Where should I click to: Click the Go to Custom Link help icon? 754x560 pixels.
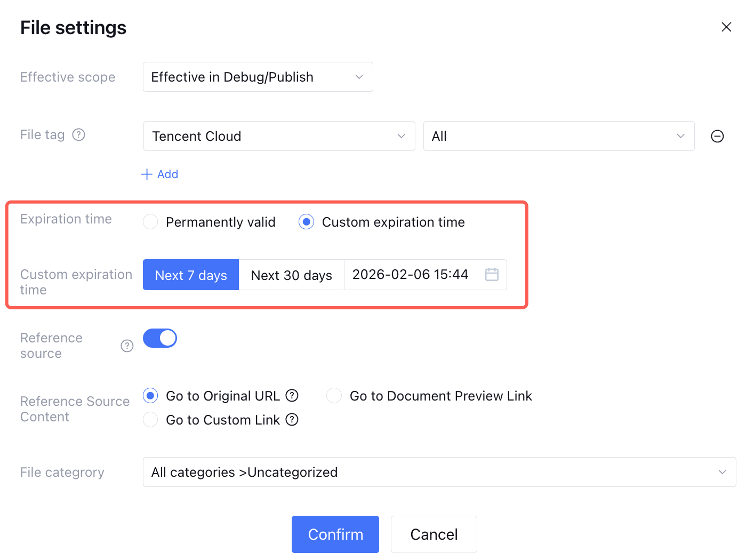tap(292, 420)
